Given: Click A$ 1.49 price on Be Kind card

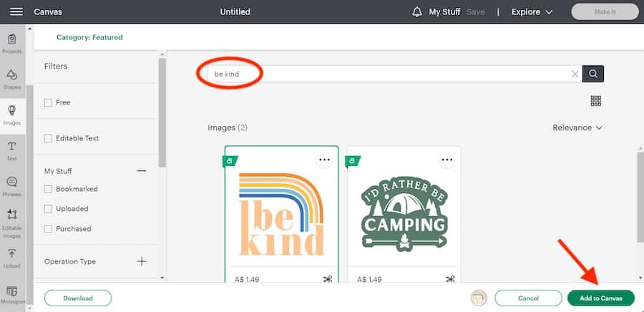Looking at the screenshot, I should pos(247,280).
